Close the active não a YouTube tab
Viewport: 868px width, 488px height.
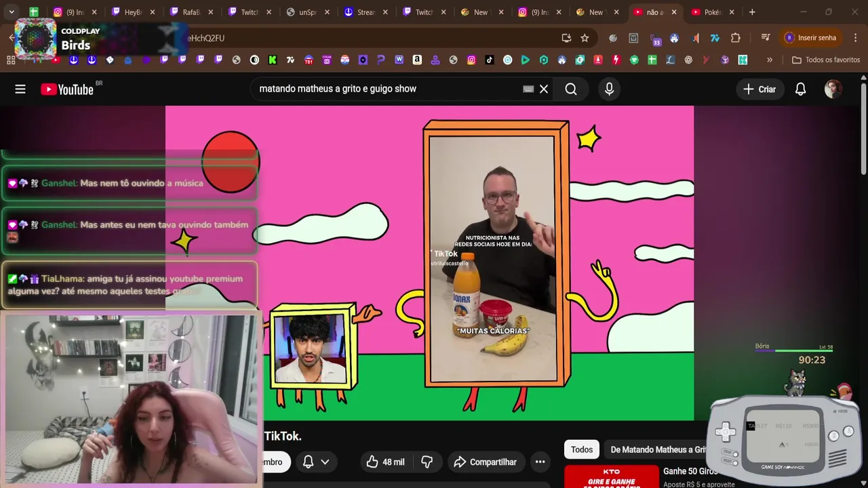673,12
